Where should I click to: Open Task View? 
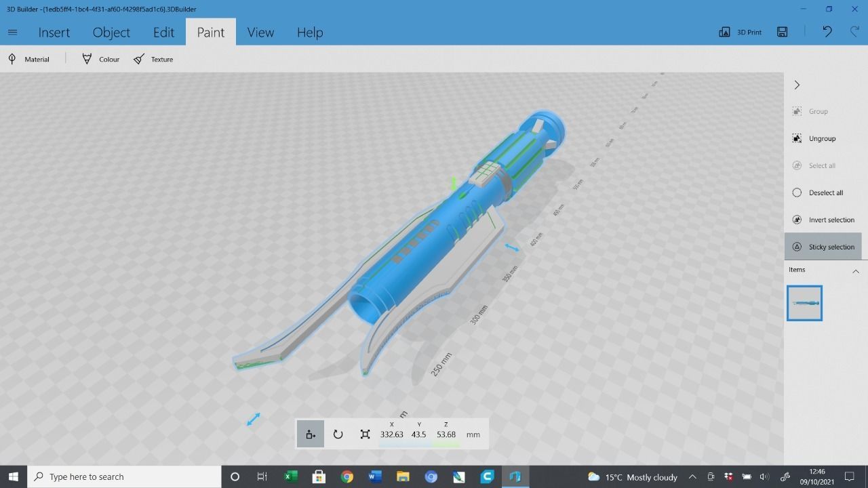tap(262, 476)
